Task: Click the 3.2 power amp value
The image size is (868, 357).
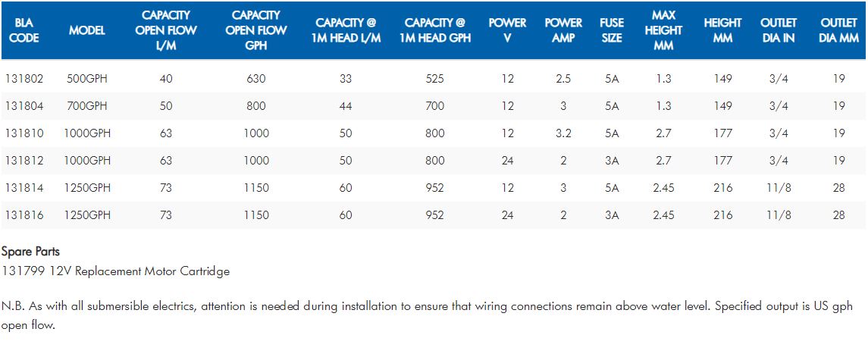Action: point(563,133)
